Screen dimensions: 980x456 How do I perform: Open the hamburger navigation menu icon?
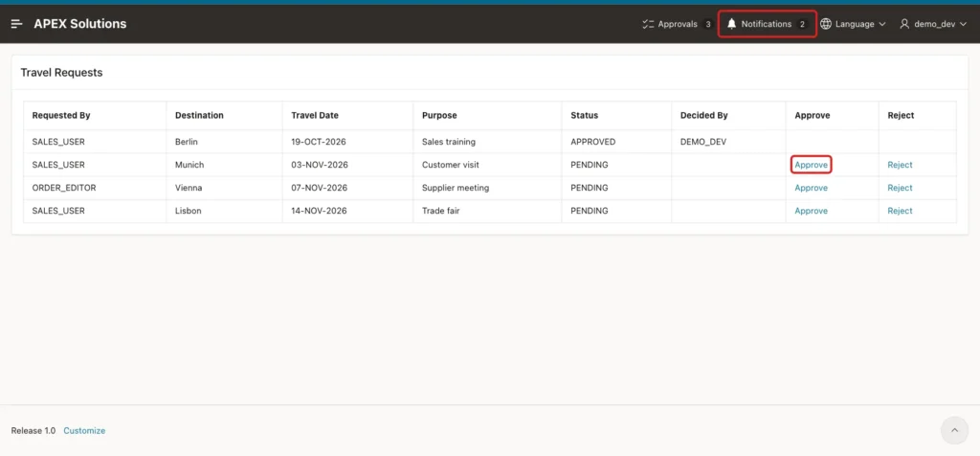[17, 24]
